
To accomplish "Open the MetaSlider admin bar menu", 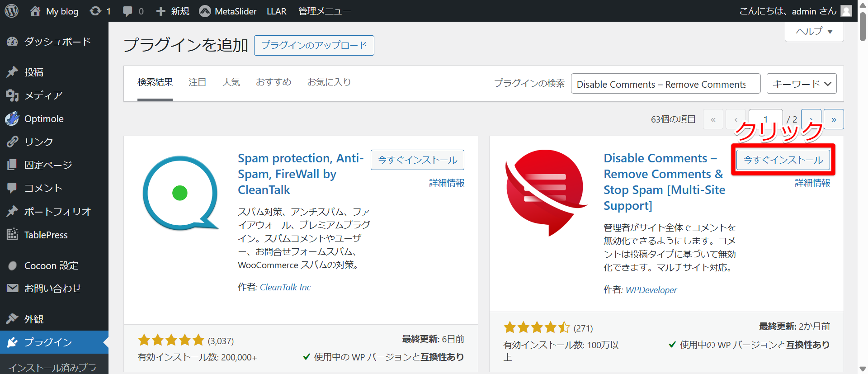I will pos(228,11).
